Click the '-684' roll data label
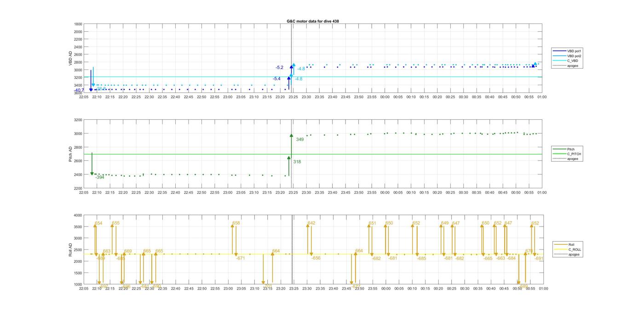This screenshot has width=644, height=319. pyautogui.click(x=512, y=259)
